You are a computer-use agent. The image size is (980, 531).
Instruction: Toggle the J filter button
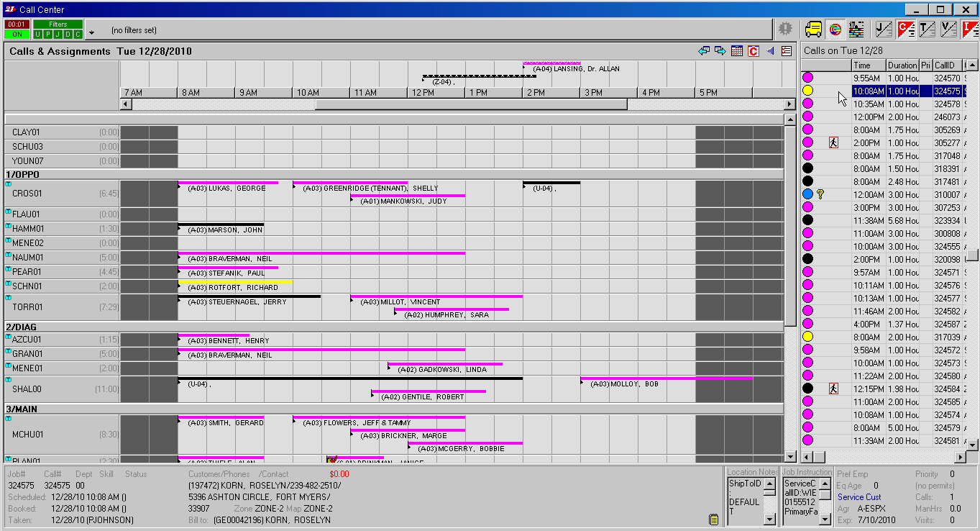click(58, 34)
